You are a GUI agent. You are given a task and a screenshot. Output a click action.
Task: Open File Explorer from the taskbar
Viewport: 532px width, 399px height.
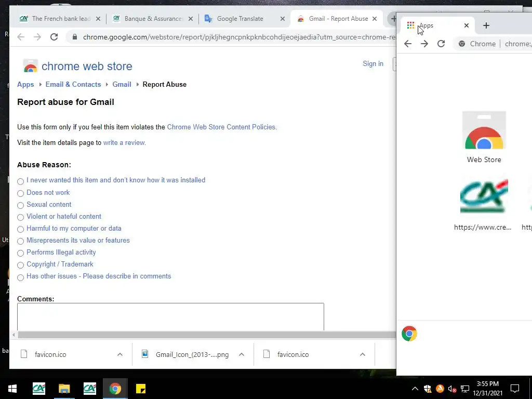tap(64, 389)
